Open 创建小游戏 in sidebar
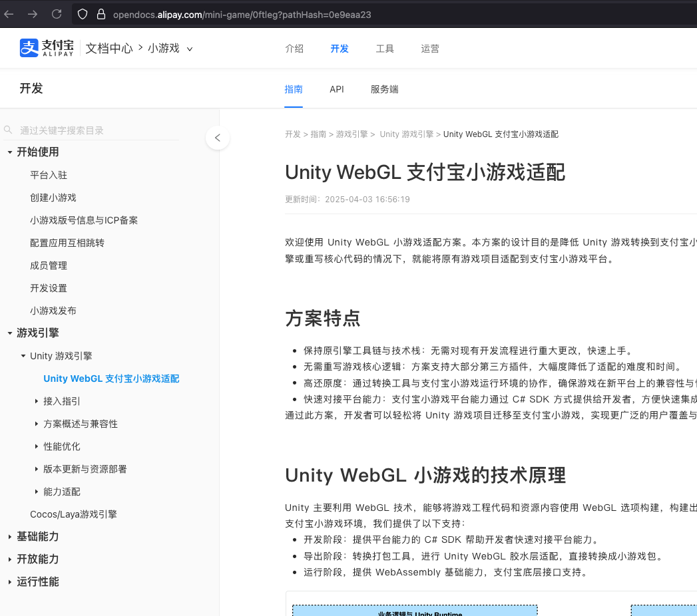The width and height of the screenshot is (697, 616). 53,198
